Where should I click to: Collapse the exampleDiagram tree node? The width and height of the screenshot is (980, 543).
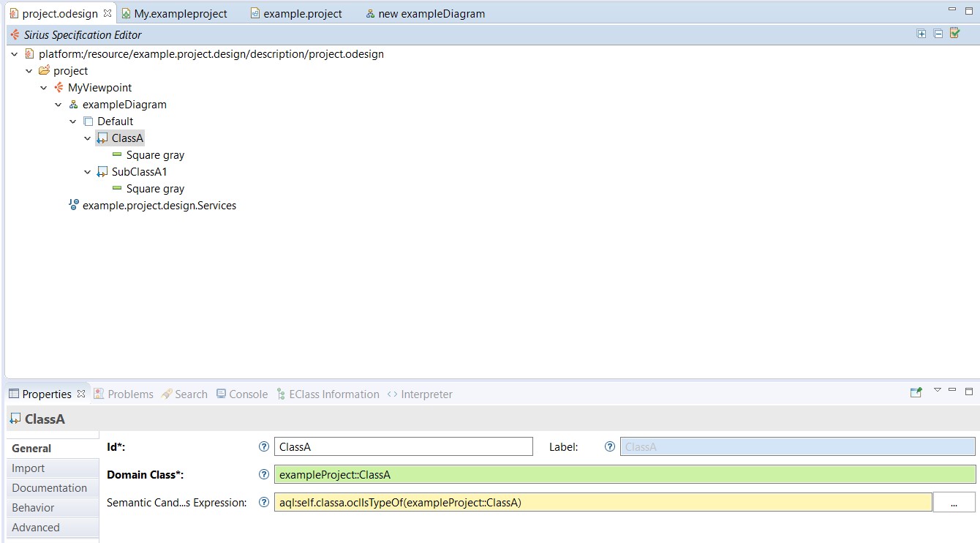pos(59,105)
